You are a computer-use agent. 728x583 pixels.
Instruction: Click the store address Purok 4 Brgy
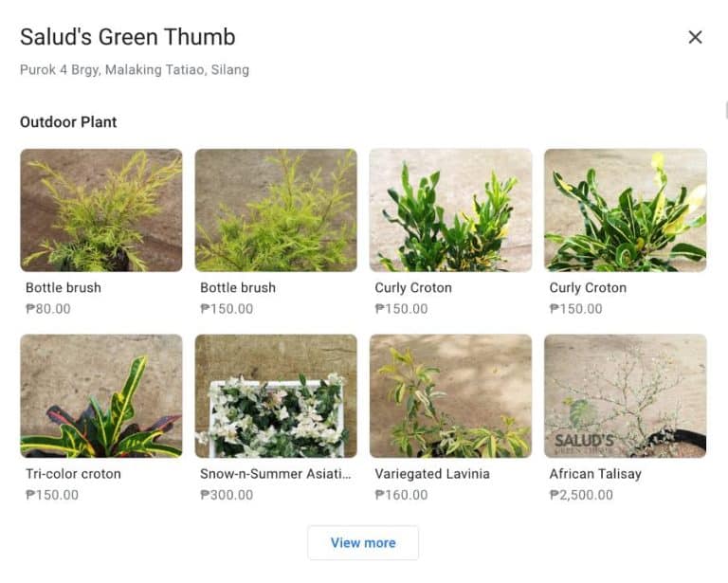[x=135, y=69]
